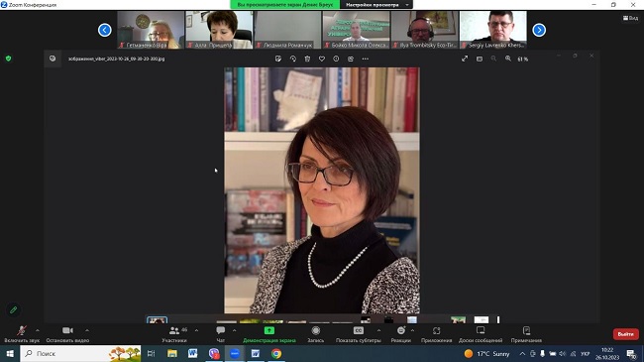
Task: Zoom in using the magnifier plus icon
Action: pyautogui.click(x=508, y=59)
